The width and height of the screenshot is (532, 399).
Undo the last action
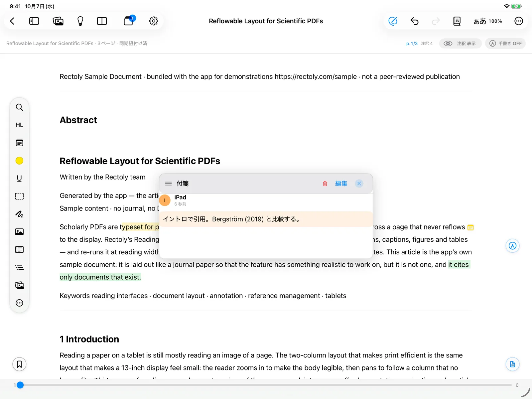pyautogui.click(x=414, y=21)
